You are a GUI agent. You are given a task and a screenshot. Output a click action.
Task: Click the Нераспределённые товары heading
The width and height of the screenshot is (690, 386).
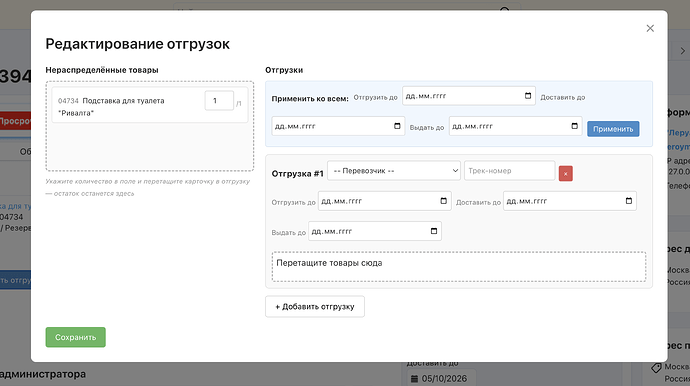tap(102, 70)
